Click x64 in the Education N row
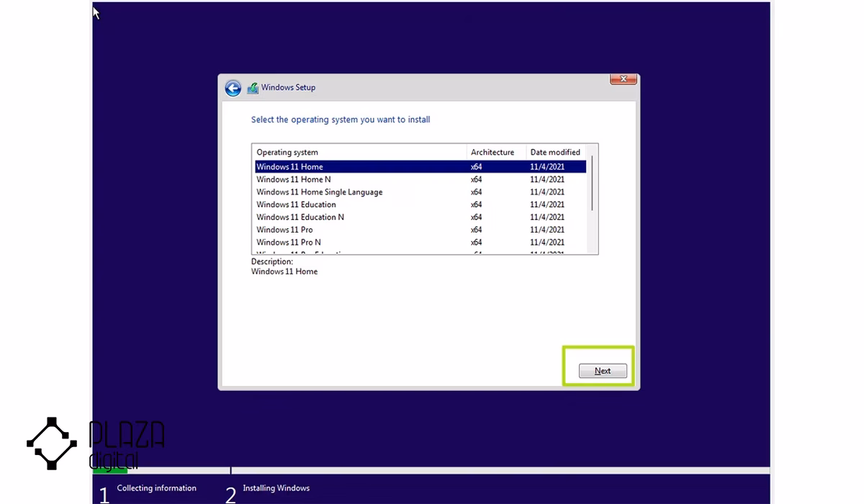The height and width of the screenshot is (504, 864). coord(477,217)
